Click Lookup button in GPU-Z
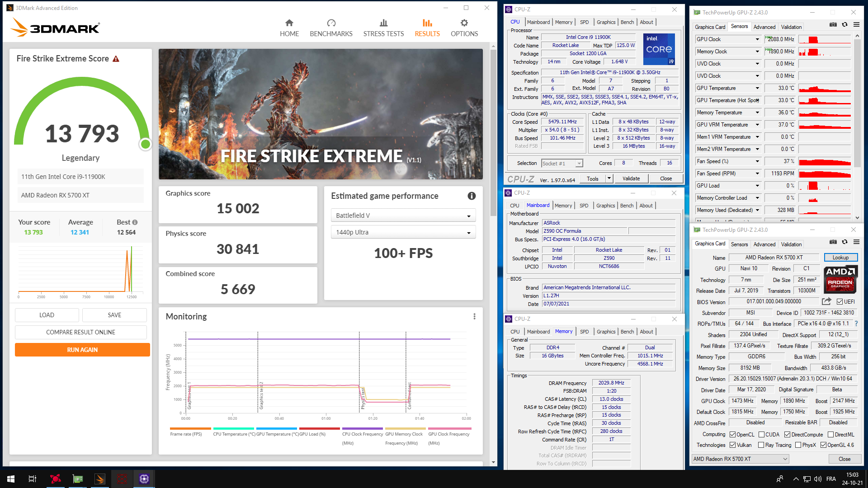Viewport: 868px width, 488px height. click(840, 258)
